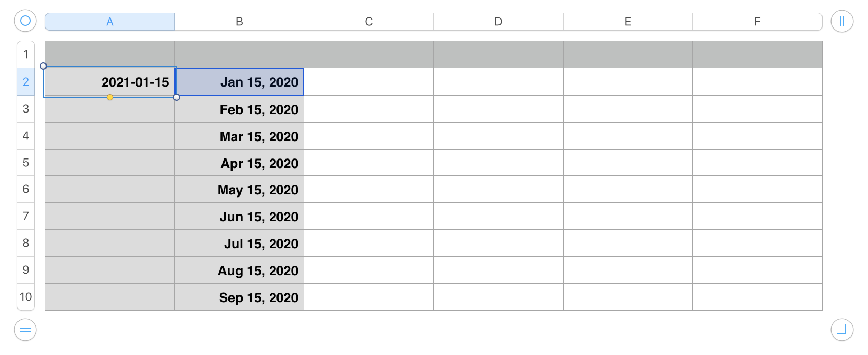
Task: Click cell with Mar 15, 2020
Action: 239,136
